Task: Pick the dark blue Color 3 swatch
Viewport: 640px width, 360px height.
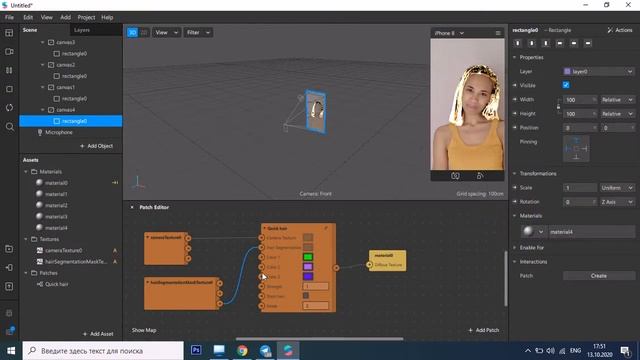Action: (308, 276)
